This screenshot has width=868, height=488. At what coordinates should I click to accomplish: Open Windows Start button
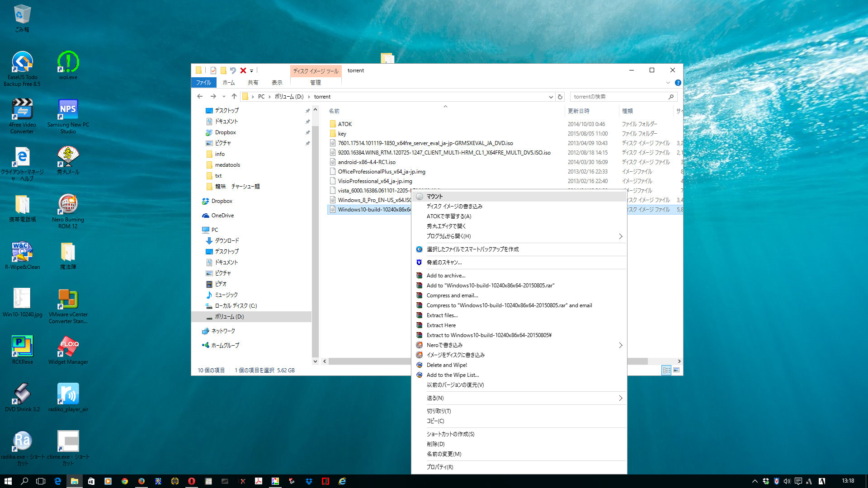click(x=8, y=481)
